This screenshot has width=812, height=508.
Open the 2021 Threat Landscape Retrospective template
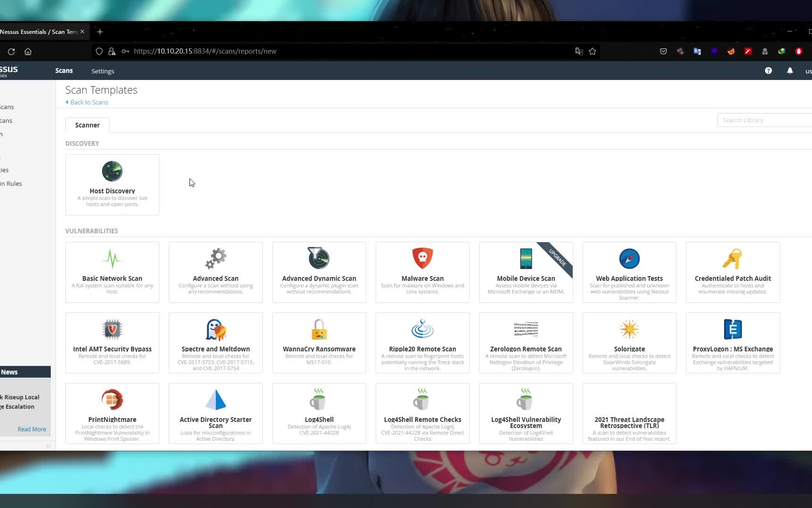[630, 413]
